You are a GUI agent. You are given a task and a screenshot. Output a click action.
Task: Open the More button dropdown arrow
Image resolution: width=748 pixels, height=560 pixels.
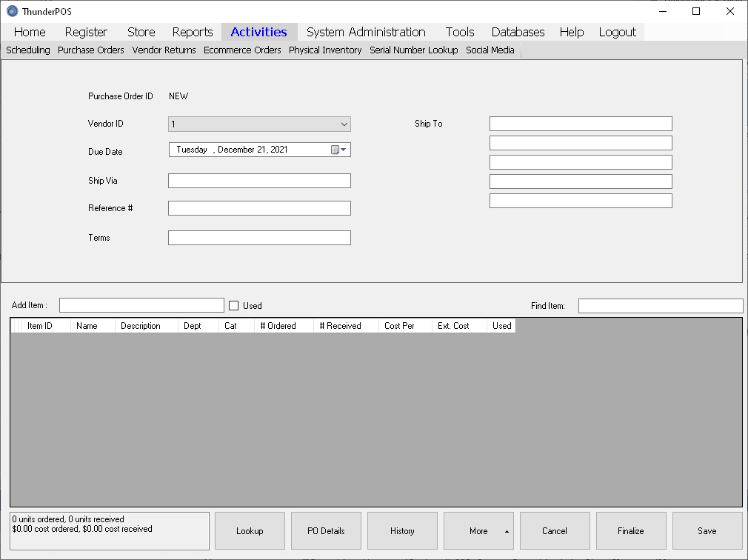click(507, 531)
